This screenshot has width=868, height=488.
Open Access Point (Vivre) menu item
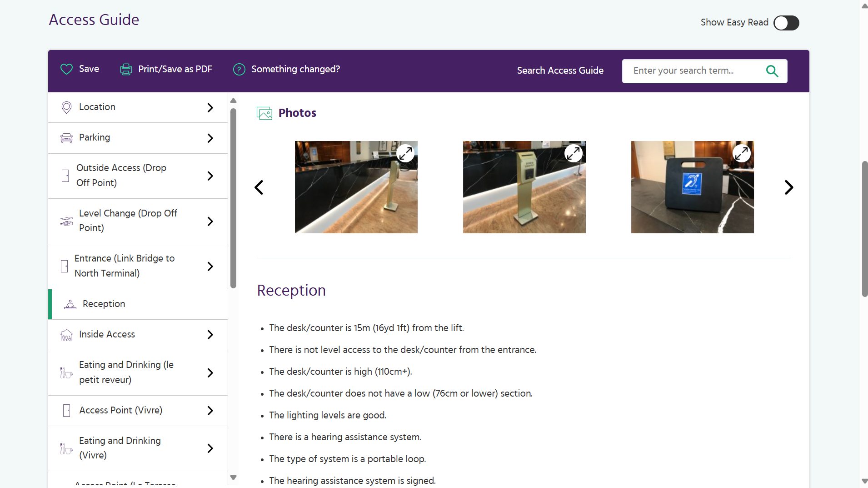138,411
